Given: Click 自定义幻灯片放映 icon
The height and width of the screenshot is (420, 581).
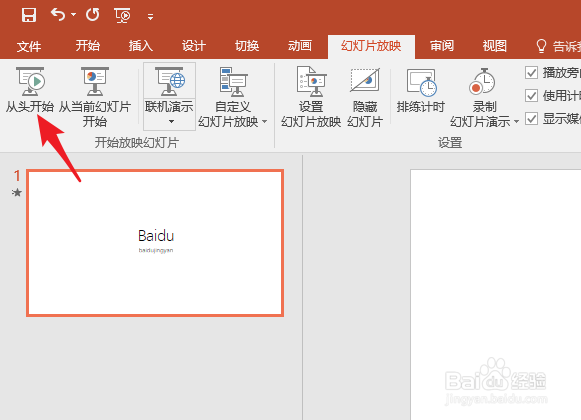Looking at the screenshot, I should (x=233, y=82).
